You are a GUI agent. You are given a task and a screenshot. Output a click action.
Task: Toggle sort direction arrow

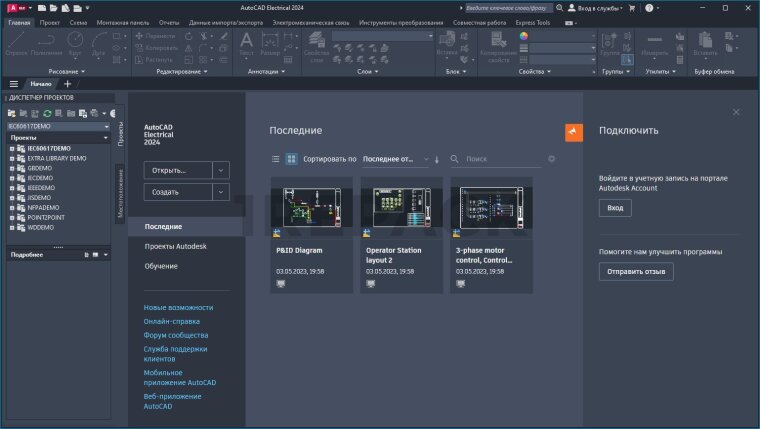coord(437,159)
